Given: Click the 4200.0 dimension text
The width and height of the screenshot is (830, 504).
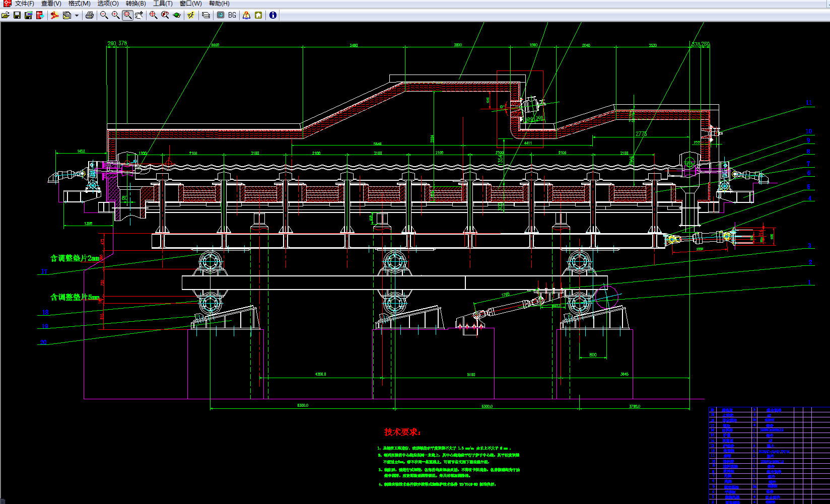Looking at the screenshot, I should tap(321, 374).
